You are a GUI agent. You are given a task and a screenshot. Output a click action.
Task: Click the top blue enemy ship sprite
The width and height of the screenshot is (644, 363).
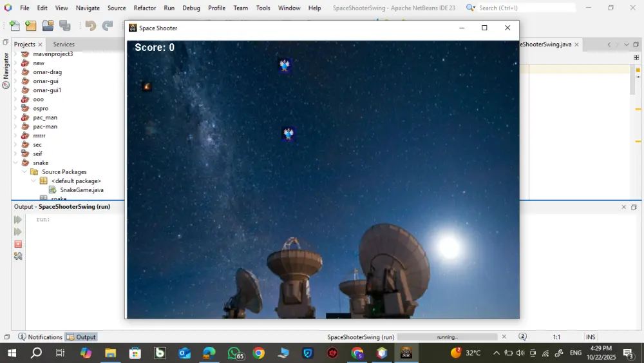(285, 65)
